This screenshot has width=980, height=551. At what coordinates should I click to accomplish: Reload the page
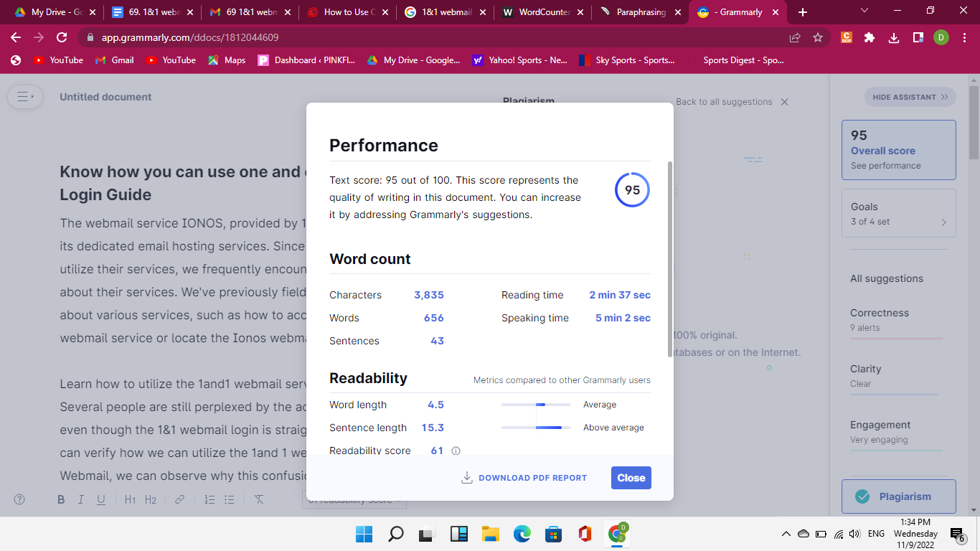pos(62,37)
